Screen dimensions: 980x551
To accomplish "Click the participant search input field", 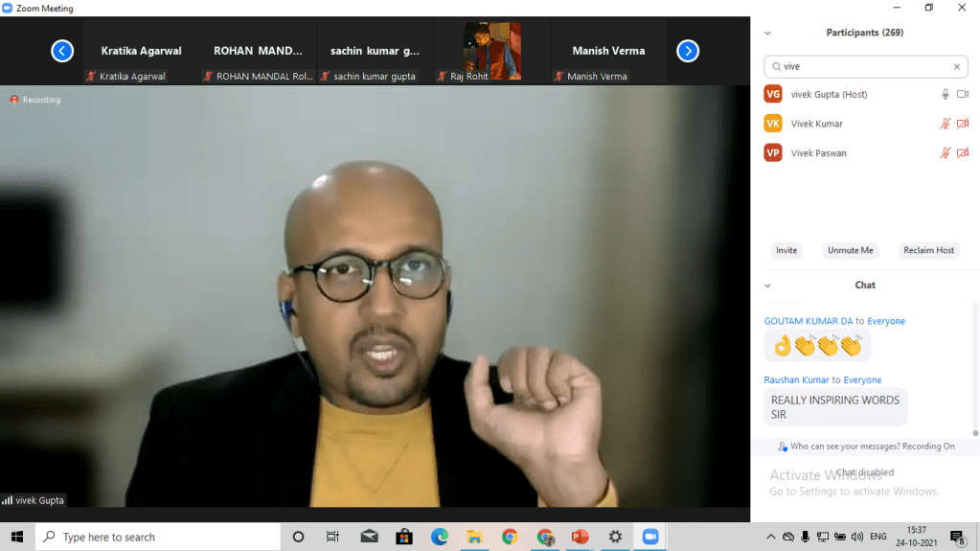I will (862, 67).
